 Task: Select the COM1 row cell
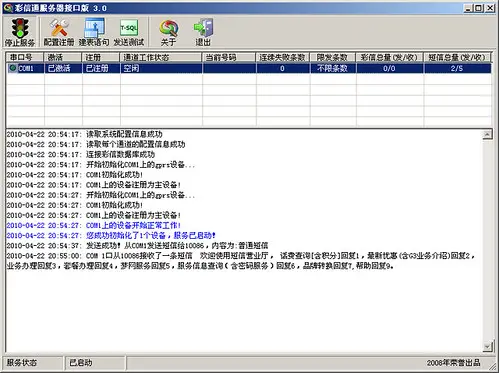point(25,68)
